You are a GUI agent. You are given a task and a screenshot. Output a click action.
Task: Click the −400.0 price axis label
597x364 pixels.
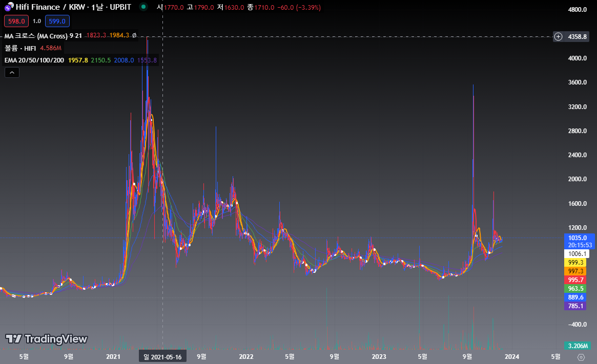(577, 325)
